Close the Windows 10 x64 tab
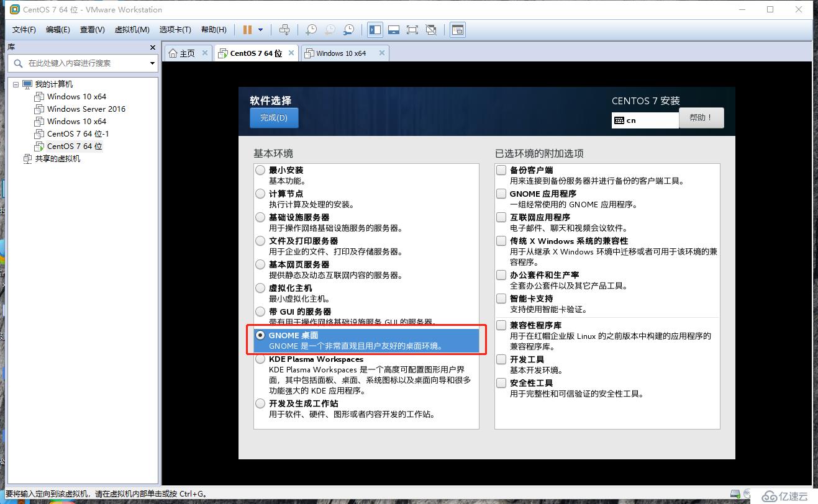The image size is (818, 504). [x=381, y=53]
